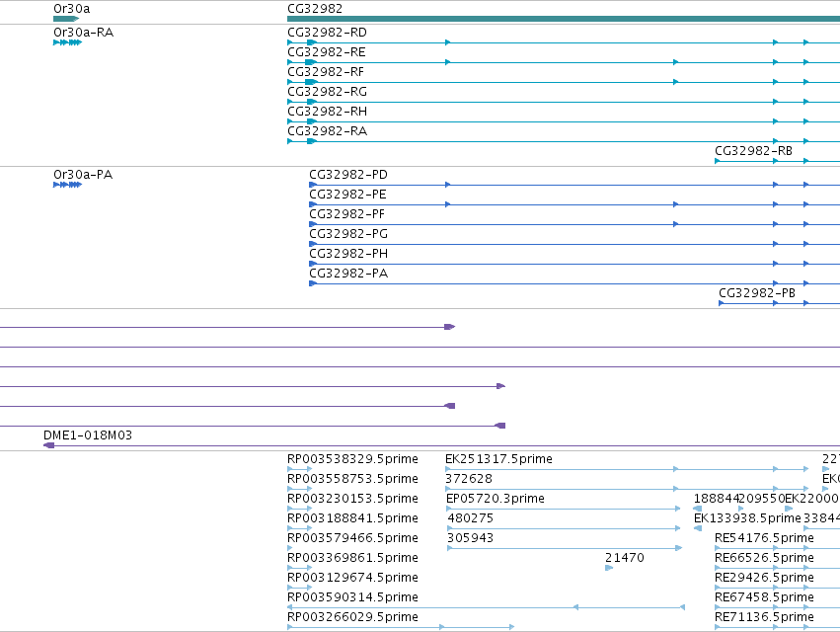Select EST RP003188841.5prime
Image resolution: width=840 pixels, height=632 pixels.
click(x=352, y=518)
